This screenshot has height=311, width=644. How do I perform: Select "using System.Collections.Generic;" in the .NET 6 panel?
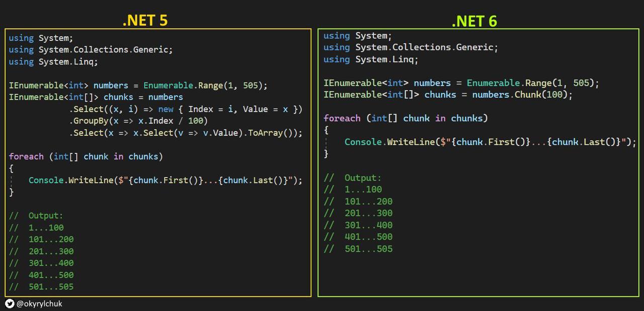click(x=411, y=47)
